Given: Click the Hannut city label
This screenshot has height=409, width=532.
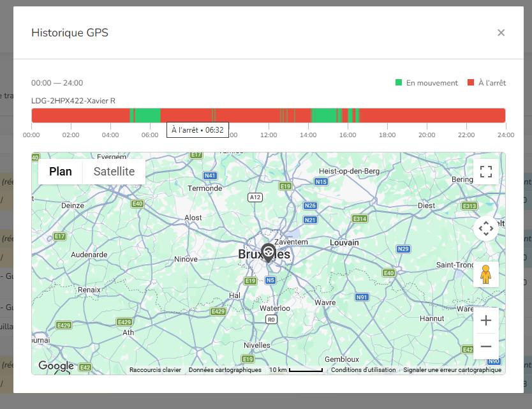Looking at the screenshot, I should (432, 318).
